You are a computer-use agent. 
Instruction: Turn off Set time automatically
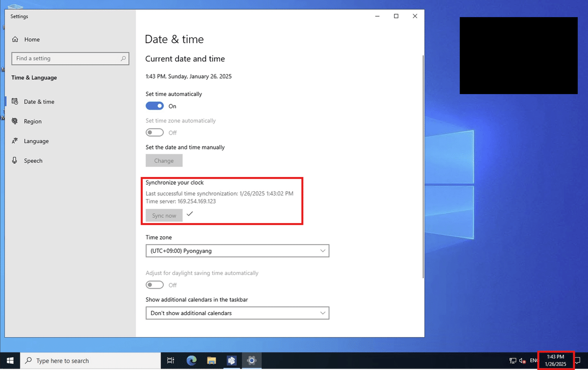pyautogui.click(x=154, y=105)
